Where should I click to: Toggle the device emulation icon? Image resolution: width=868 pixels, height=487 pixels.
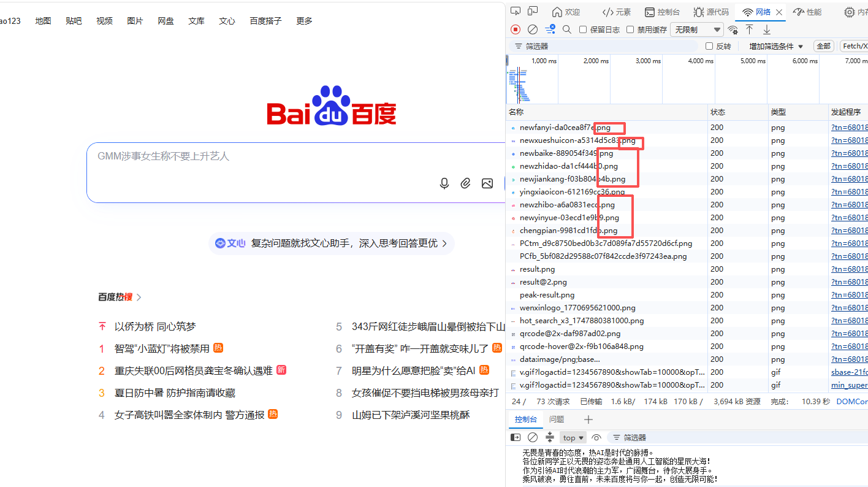[533, 12]
